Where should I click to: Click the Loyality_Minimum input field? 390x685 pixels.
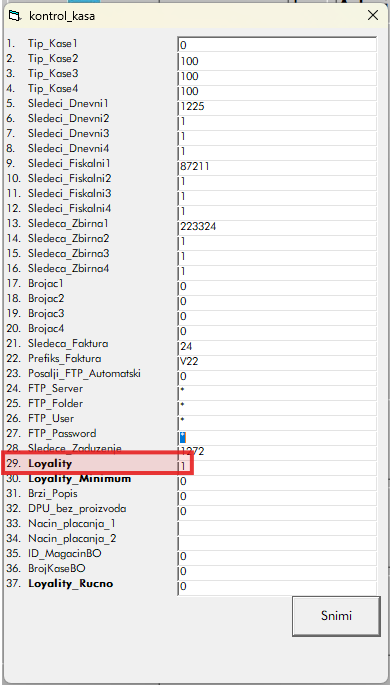[x=277, y=481]
